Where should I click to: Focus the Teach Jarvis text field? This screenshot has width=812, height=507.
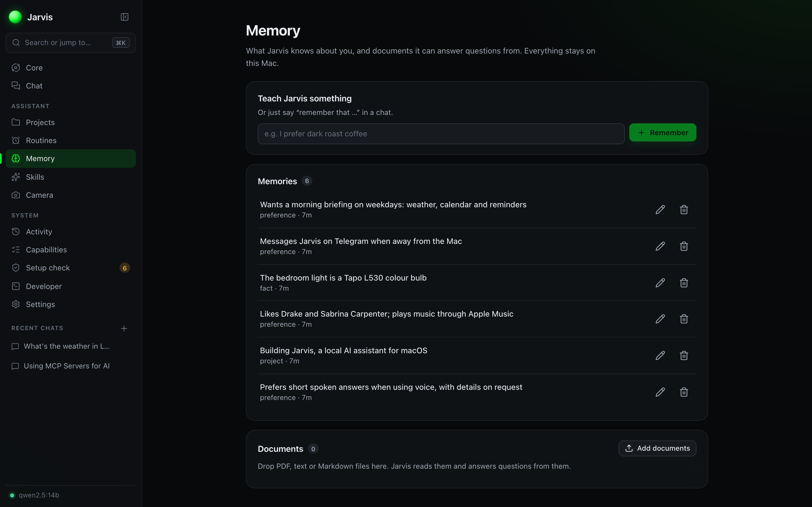pyautogui.click(x=441, y=134)
